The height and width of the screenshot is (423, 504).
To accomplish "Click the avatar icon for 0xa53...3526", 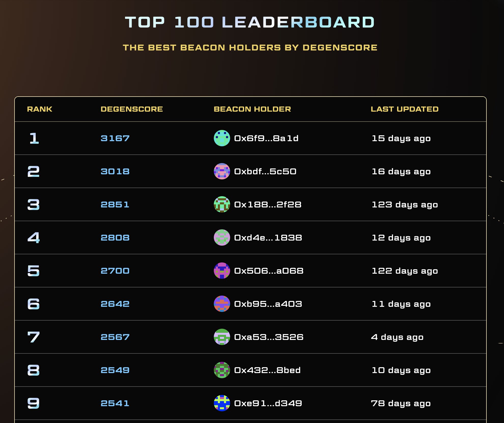I will (222, 337).
